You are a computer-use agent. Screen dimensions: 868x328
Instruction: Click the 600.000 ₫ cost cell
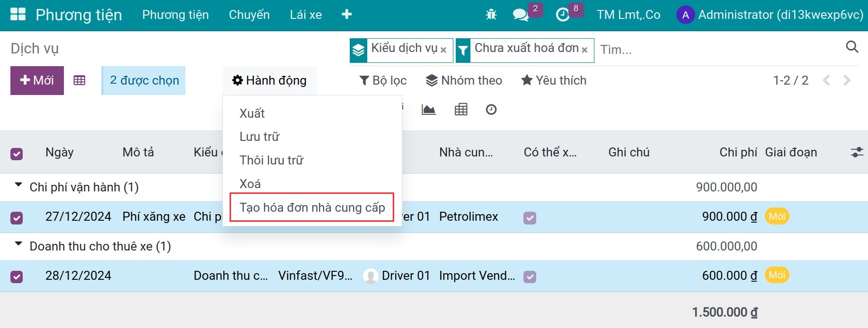pyautogui.click(x=730, y=276)
